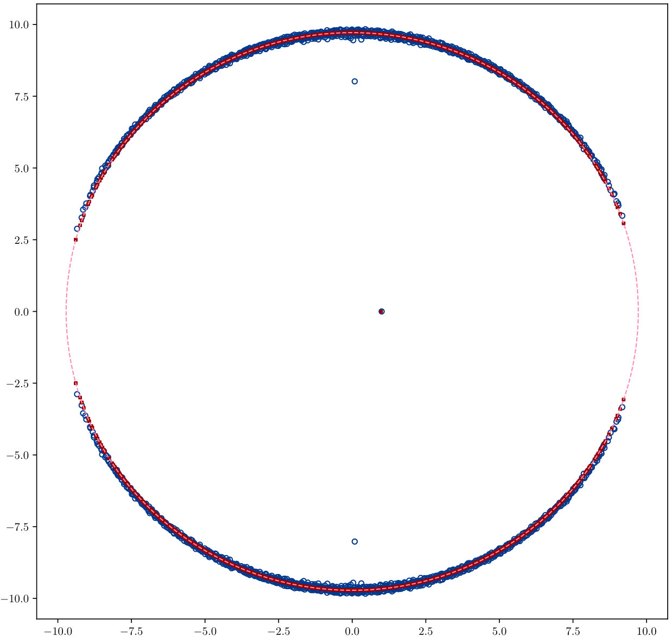The height and width of the screenshot is (637, 672).
Task: Click the x-axis tick label −2.5
Action: tap(278, 632)
